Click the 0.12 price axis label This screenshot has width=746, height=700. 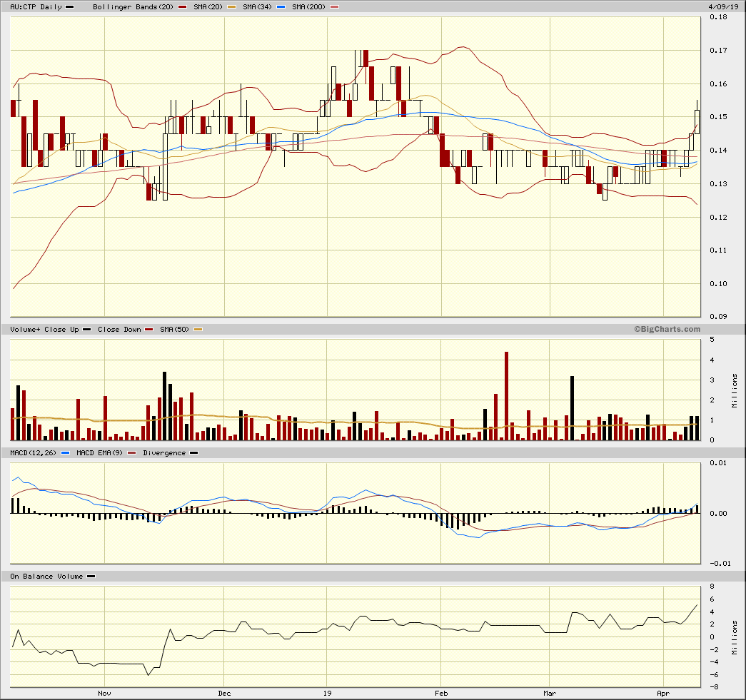718,218
